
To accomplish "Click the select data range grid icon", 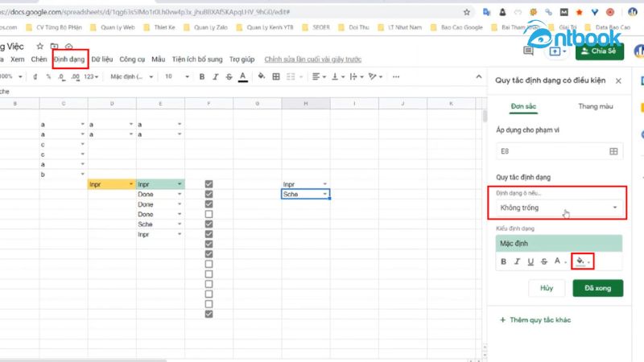I will point(613,151).
